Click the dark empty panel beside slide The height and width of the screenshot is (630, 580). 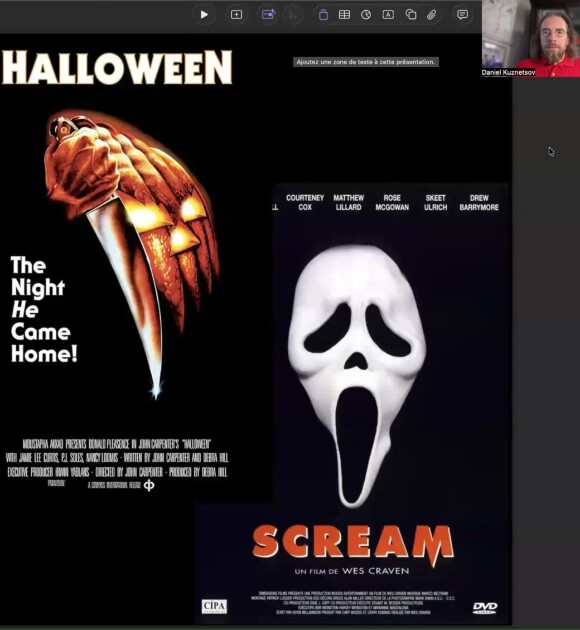[546, 354]
